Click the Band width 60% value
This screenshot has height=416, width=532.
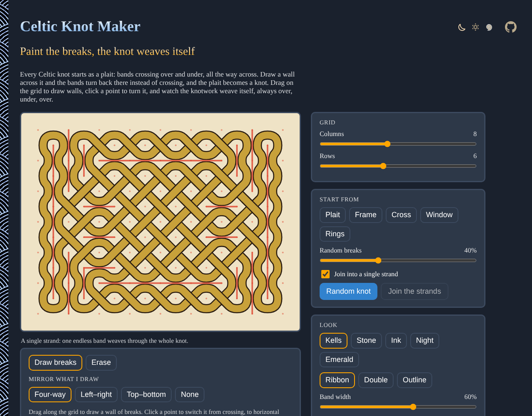[470, 397]
